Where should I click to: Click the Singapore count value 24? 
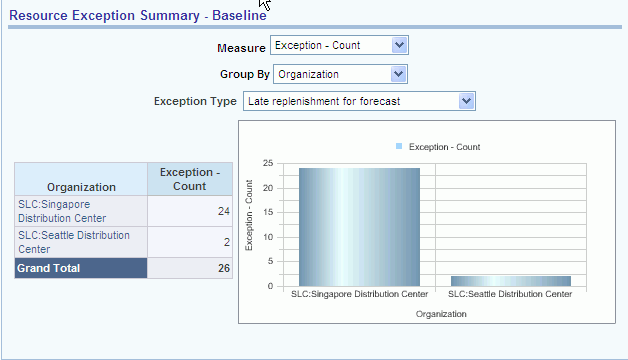point(223,211)
